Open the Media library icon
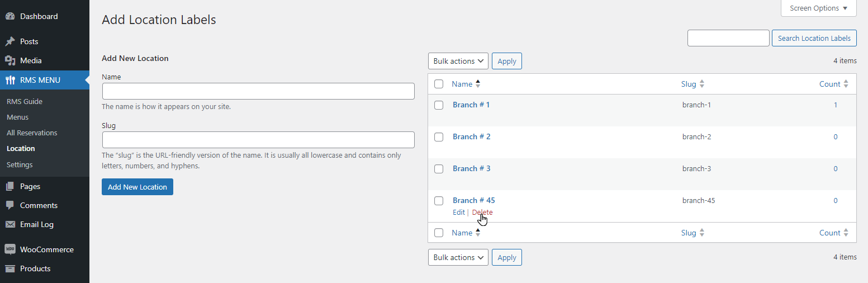Image resolution: width=868 pixels, height=283 pixels. [10, 60]
